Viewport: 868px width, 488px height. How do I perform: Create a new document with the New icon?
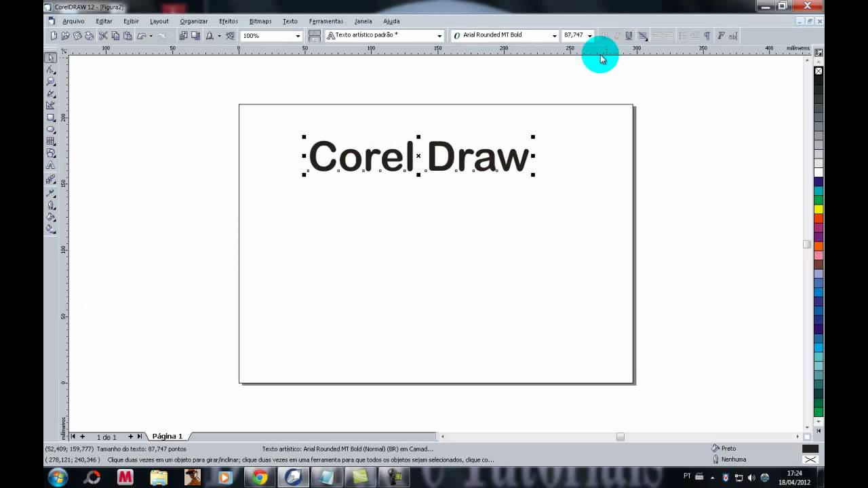pyautogui.click(x=54, y=35)
